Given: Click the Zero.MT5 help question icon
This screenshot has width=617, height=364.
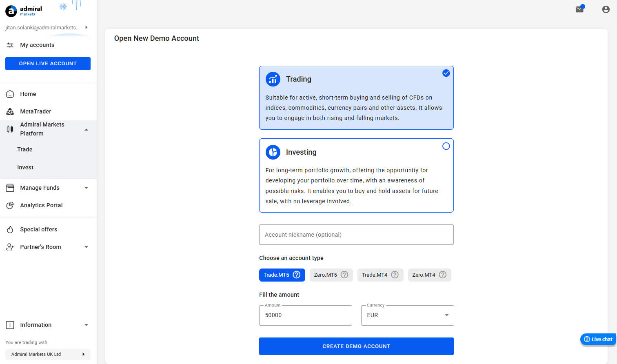Looking at the screenshot, I should tap(344, 275).
